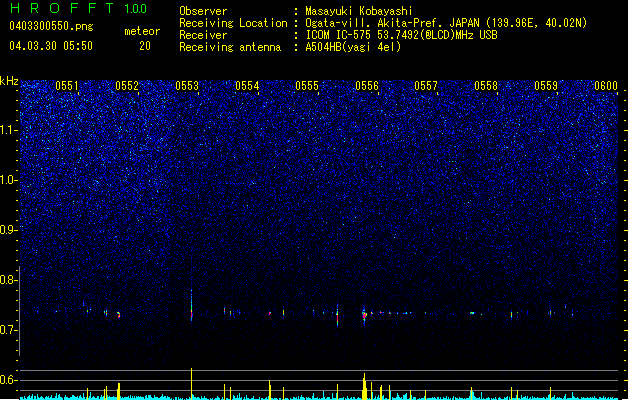The width and height of the screenshot is (629, 400).
Task: Click the 0556 time marker
Action: coord(367,86)
